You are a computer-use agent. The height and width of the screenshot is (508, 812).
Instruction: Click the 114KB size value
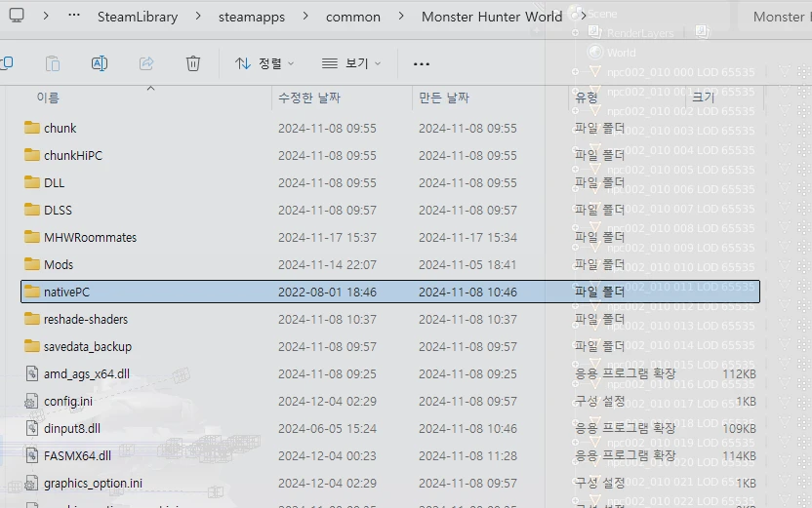pos(739,455)
